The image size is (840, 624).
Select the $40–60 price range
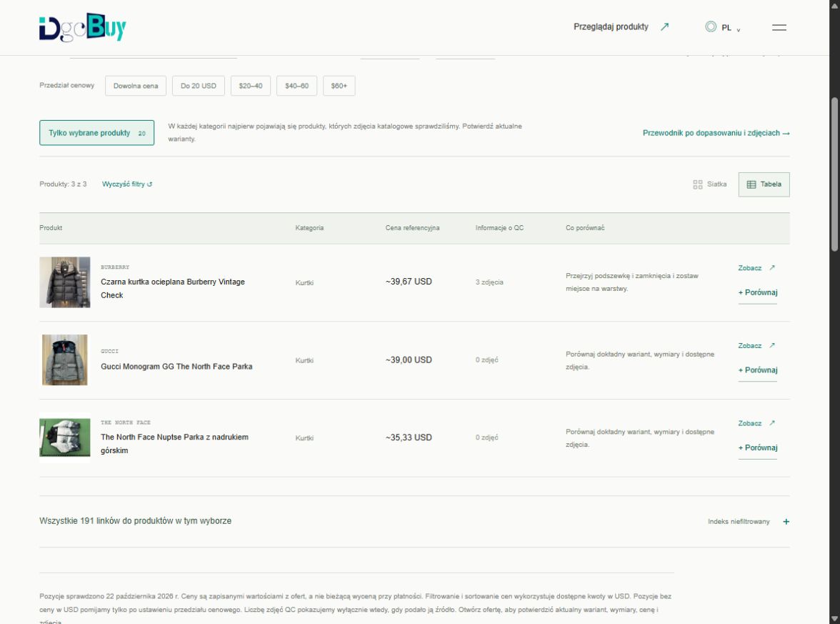297,86
